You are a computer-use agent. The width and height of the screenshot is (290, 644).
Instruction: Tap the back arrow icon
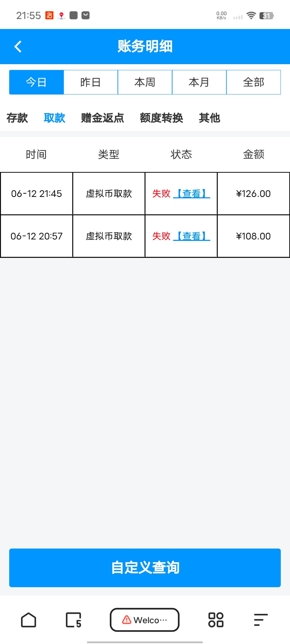(18, 47)
